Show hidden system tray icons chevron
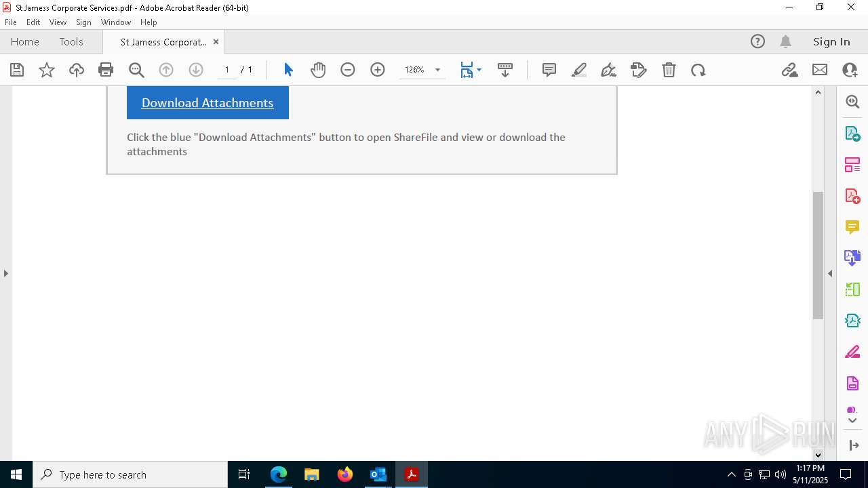Screen dimensions: 868x488 731,474
